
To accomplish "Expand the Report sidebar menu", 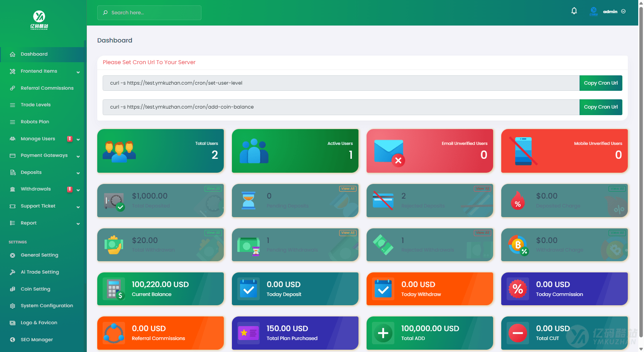I will coord(28,223).
